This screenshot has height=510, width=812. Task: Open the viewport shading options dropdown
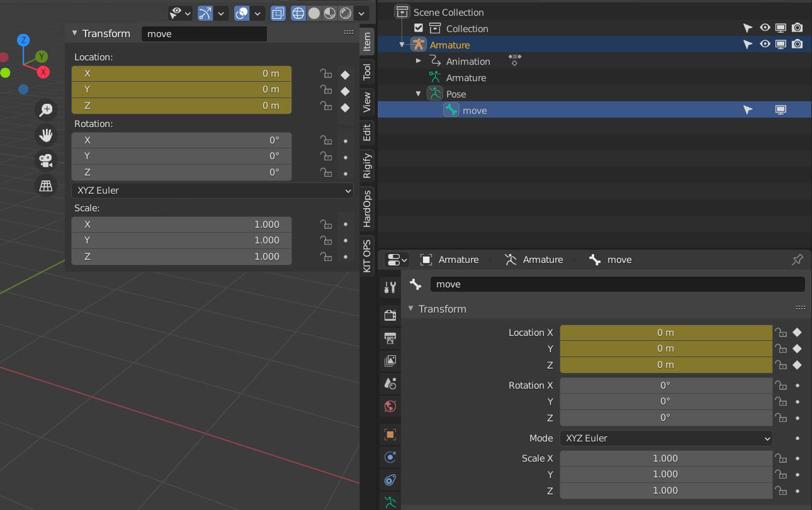click(x=361, y=13)
